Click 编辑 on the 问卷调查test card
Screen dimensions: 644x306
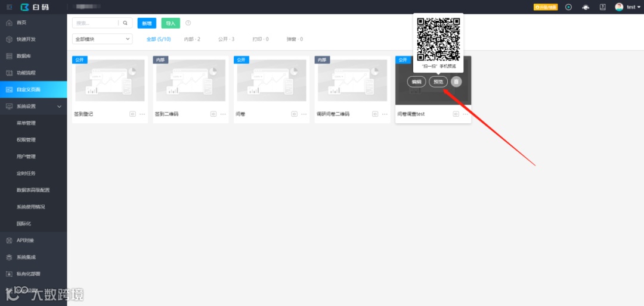[416, 82]
